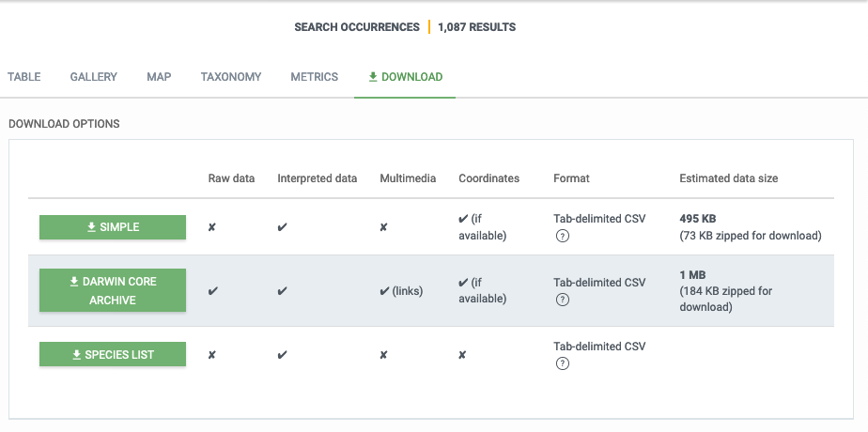Switch to the Table tab
The height and width of the screenshot is (432, 868).
24,77
